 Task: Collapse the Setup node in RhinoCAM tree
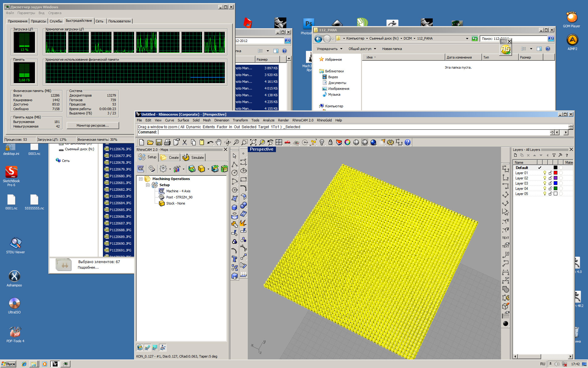coord(148,185)
